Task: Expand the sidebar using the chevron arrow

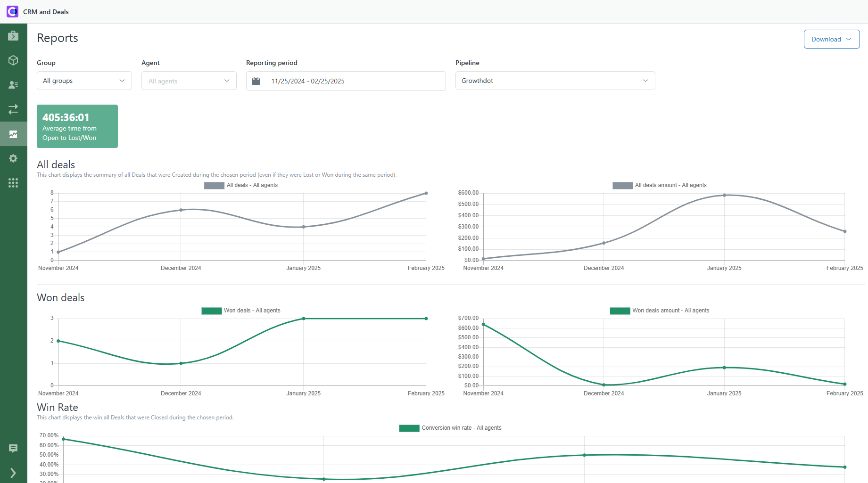Action: [13, 473]
